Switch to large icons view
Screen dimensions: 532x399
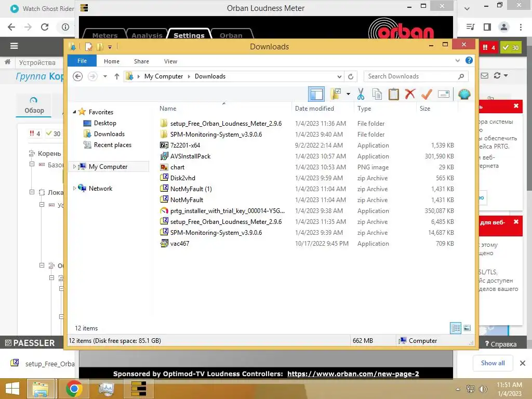pos(467,328)
